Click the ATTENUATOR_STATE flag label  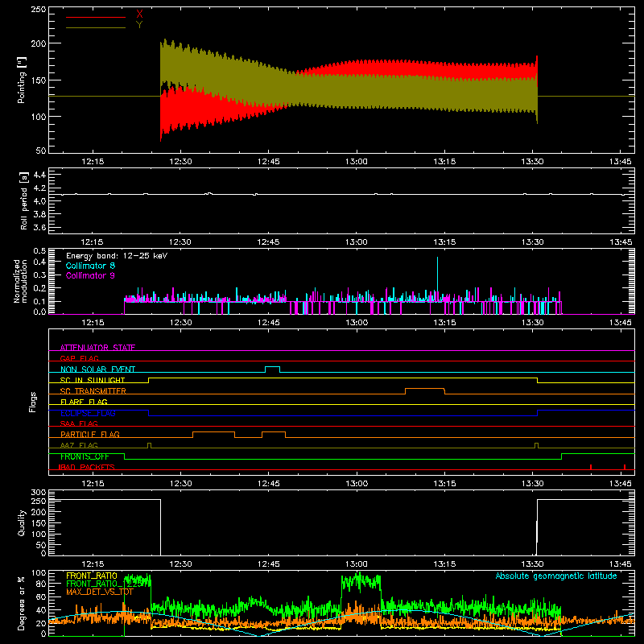tap(97, 348)
